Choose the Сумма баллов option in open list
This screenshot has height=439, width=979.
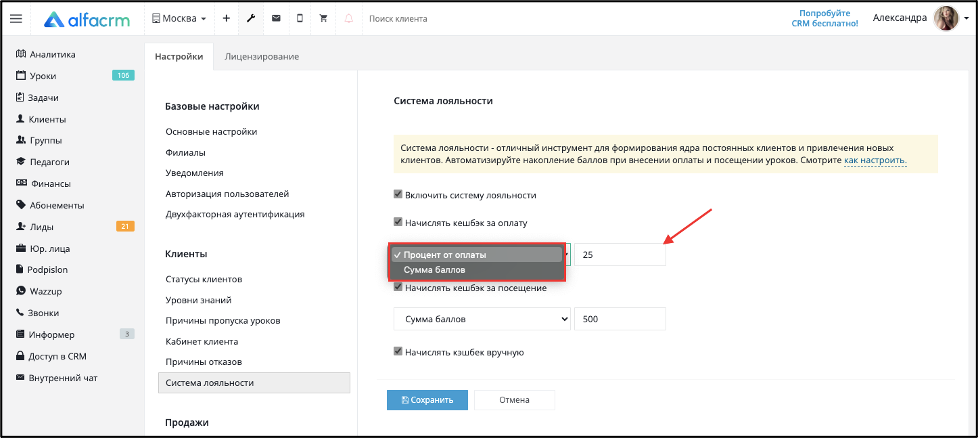point(434,270)
